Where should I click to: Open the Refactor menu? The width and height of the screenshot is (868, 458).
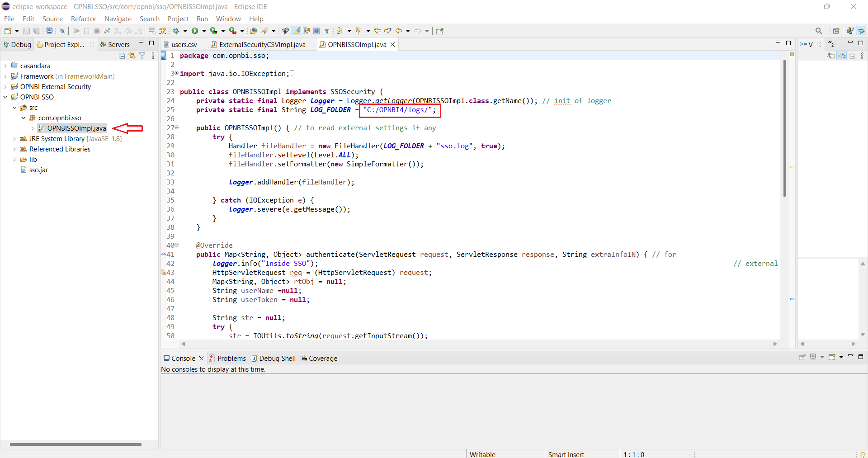(x=84, y=19)
